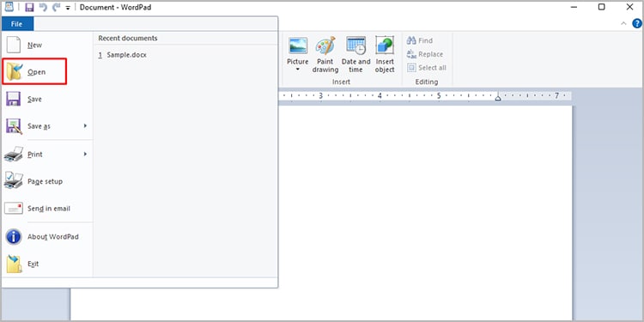The width and height of the screenshot is (644, 322).
Task: Click Select all in Editing group
Action: click(427, 68)
